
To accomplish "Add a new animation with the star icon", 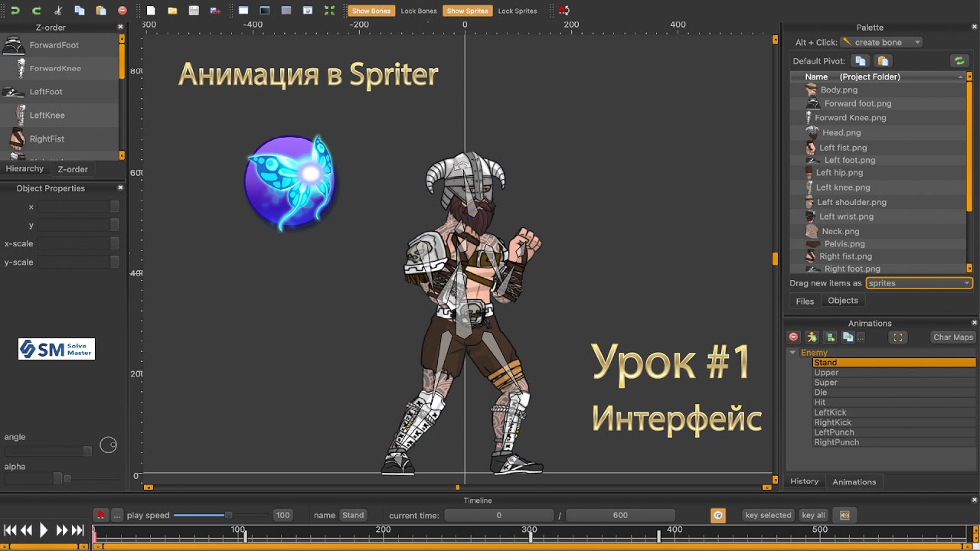I will click(812, 337).
